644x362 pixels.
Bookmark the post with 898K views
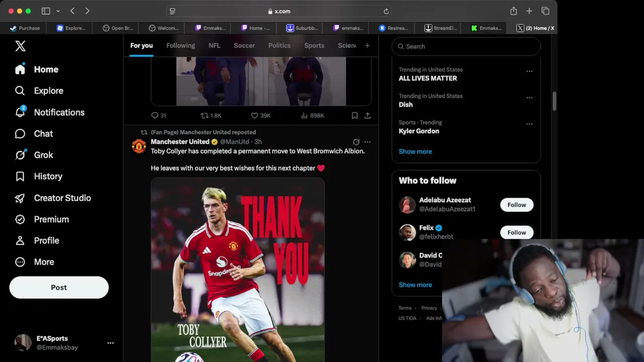pyautogui.click(x=355, y=116)
